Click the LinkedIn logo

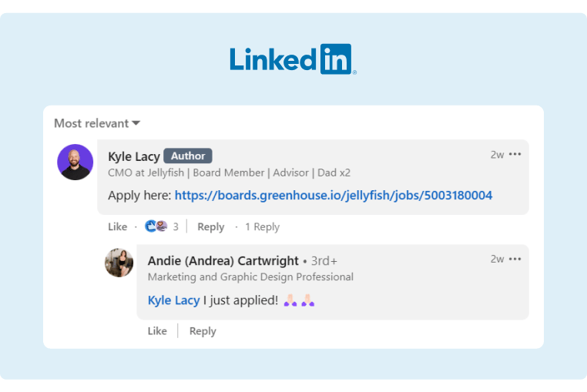point(293,59)
